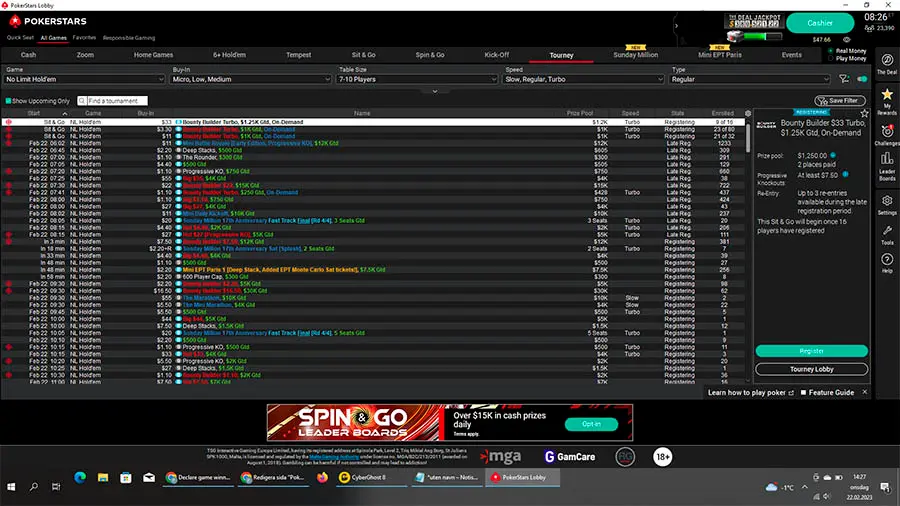Image resolution: width=900 pixels, height=506 pixels.
Task: Open the Home Games tab
Action: [153, 55]
